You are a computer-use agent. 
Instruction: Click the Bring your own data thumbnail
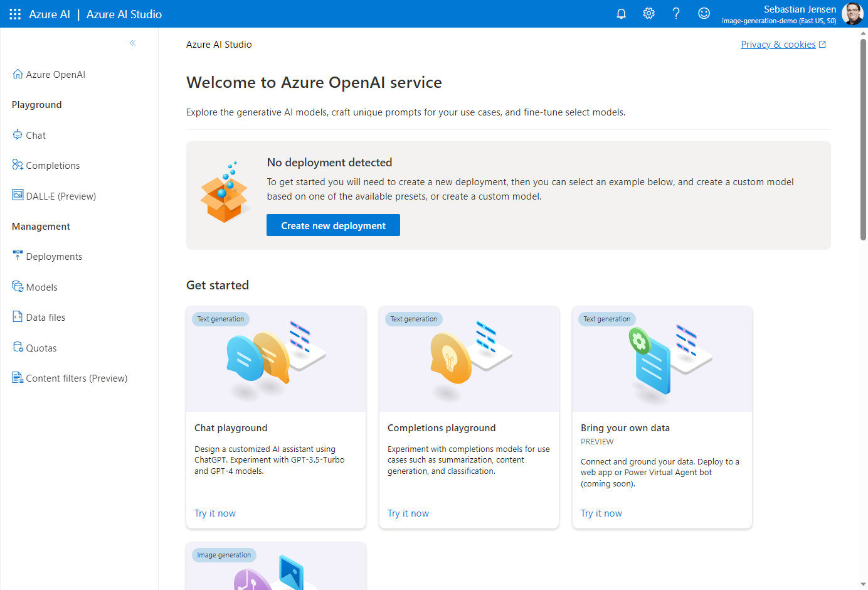tap(662, 359)
